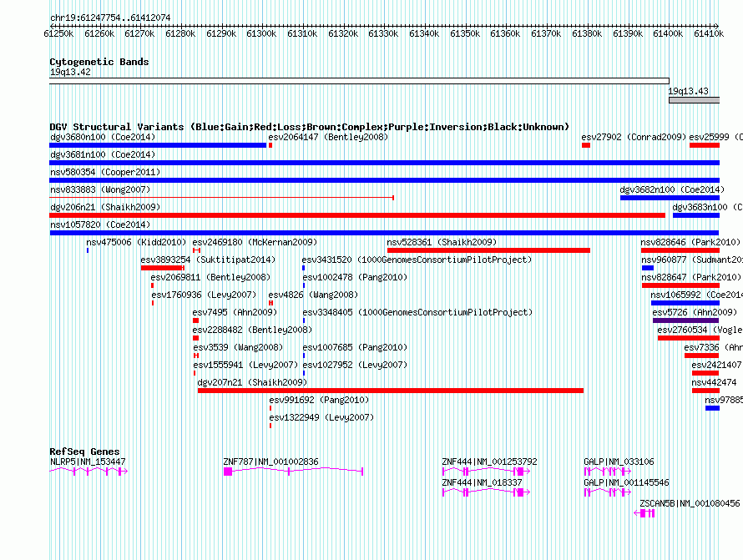Open the dgv3682n100 (Coe2014) variant label
743x560 pixels.
tap(672, 189)
